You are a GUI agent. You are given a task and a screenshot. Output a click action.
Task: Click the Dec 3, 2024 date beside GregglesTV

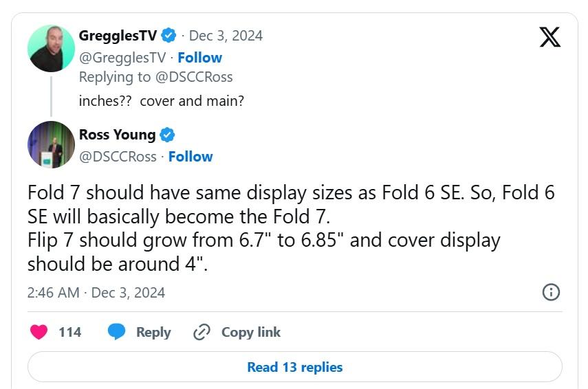(226, 36)
